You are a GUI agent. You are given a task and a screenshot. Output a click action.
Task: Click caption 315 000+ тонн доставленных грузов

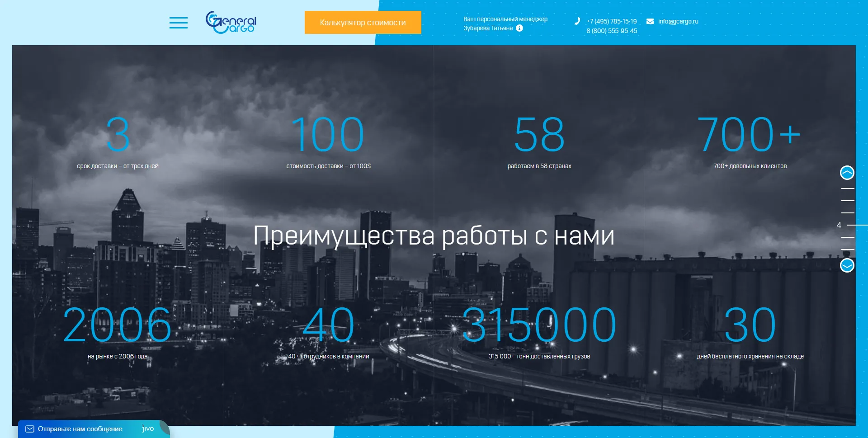point(539,356)
